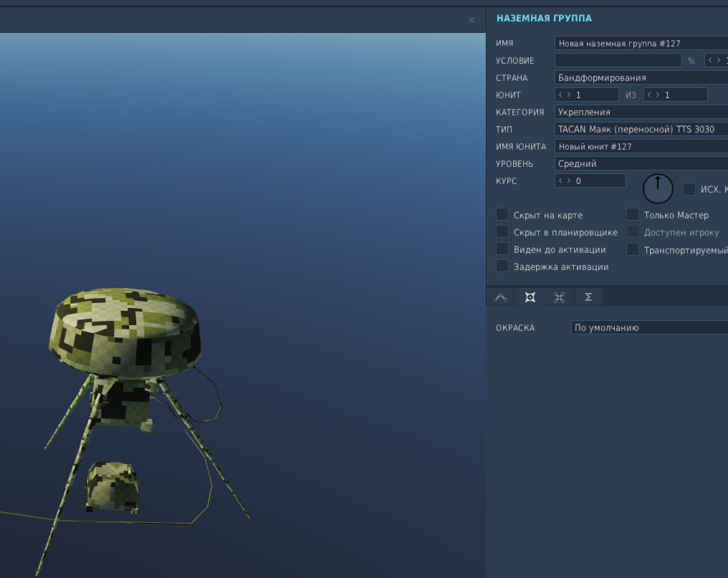Select the УРОВЕНЬ dropdown Средний
This screenshot has width=728, height=578.
tap(641, 163)
